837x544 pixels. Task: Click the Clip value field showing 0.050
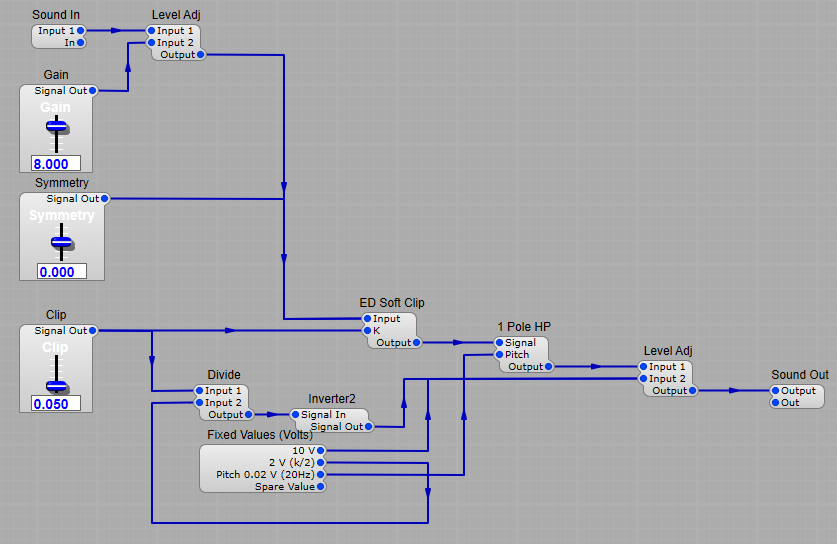tap(55, 403)
